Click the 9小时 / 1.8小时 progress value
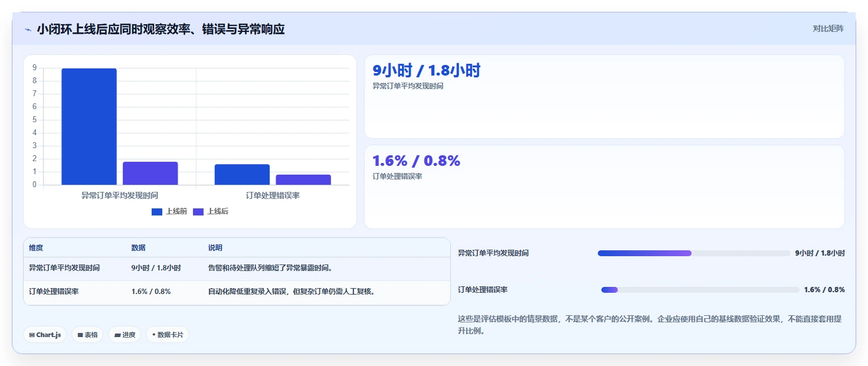The image size is (868, 366). click(x=820, y=253)
